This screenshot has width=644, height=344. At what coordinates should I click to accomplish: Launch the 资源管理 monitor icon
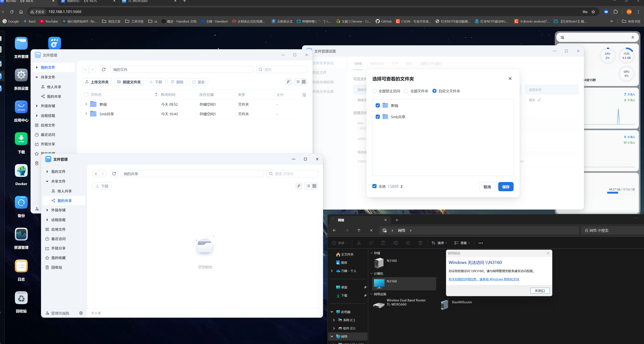pyautogui.click(x=21, y=234)
